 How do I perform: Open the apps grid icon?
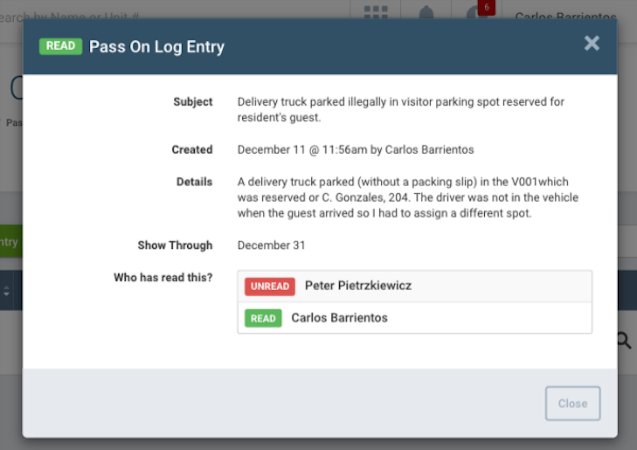click(376, 11)
